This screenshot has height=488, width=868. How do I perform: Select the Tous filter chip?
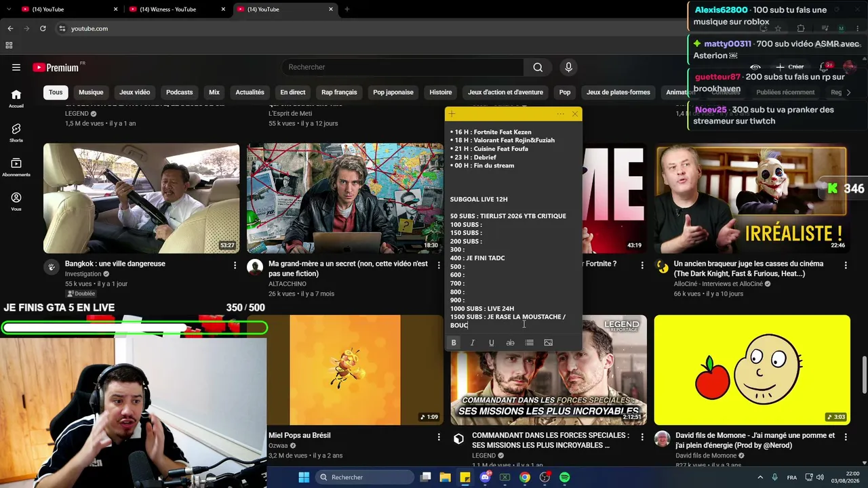56,92
